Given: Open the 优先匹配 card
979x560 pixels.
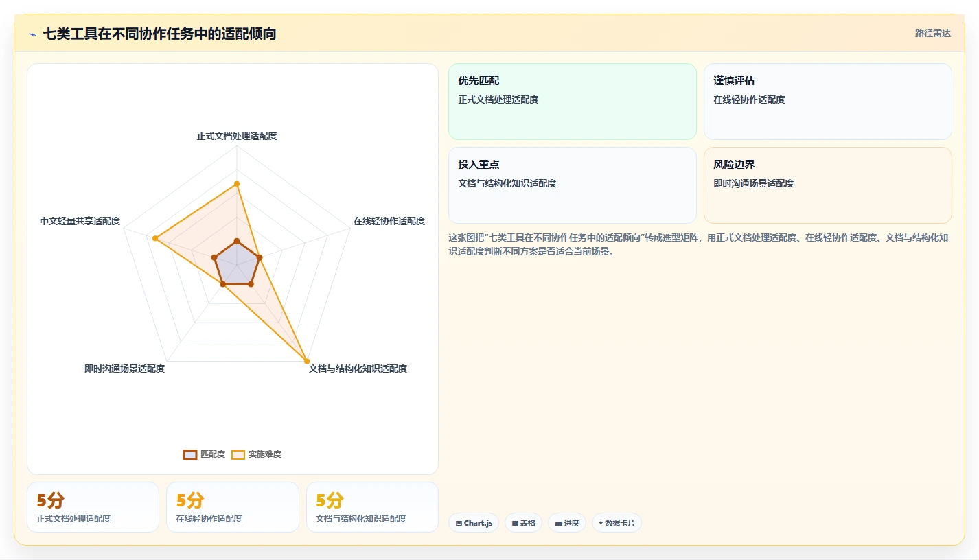Looking at the screenshot, I should pyautogui.click(x=573, y=102).
